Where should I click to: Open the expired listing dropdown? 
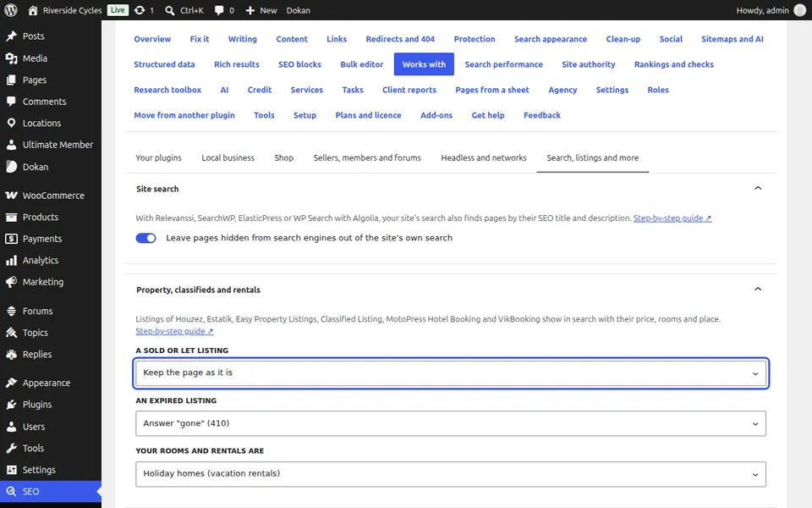click(x=451, y=423)
